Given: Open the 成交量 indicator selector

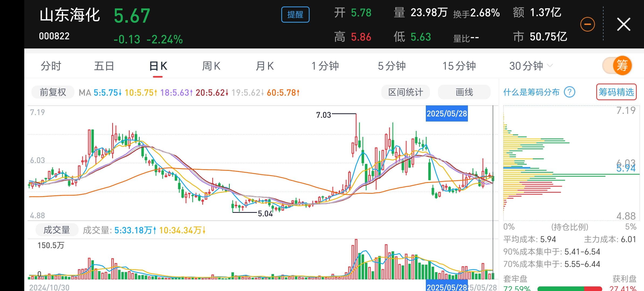Looking at the screenshot, I should [57, 230].
